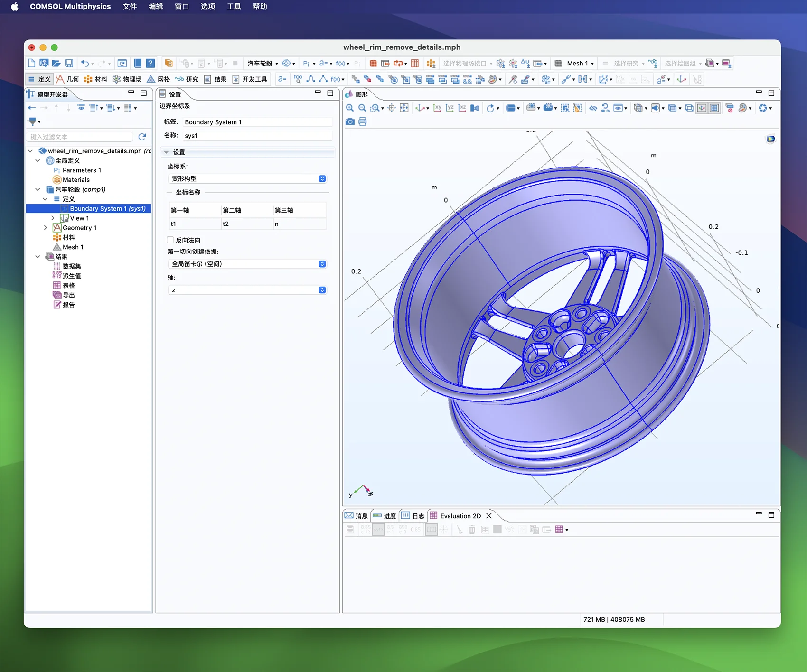Click the Zoom to Selection icon

click(x=392, y=108)
